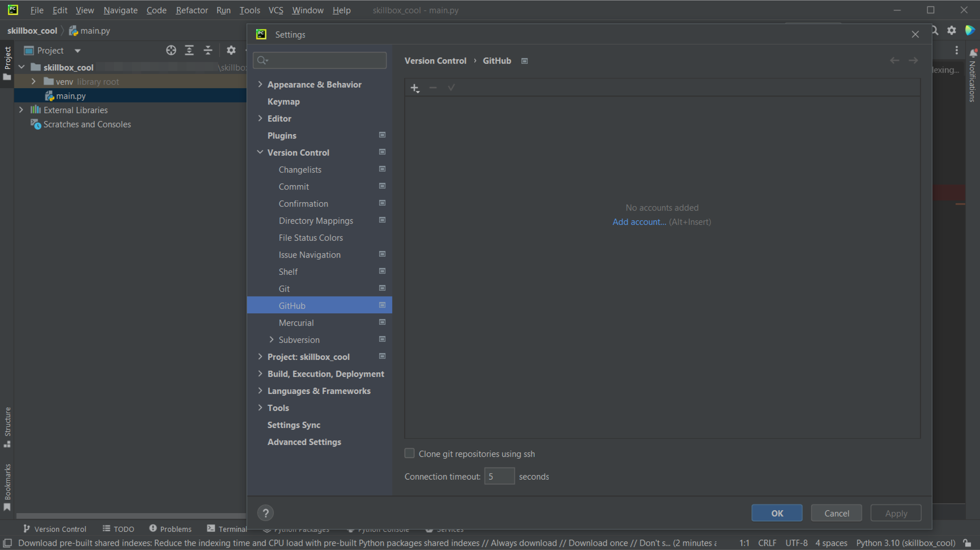Screen dimensions: 980x550
Task: Open Bookmarks tool window on left strip
Action: click(7, 487)
